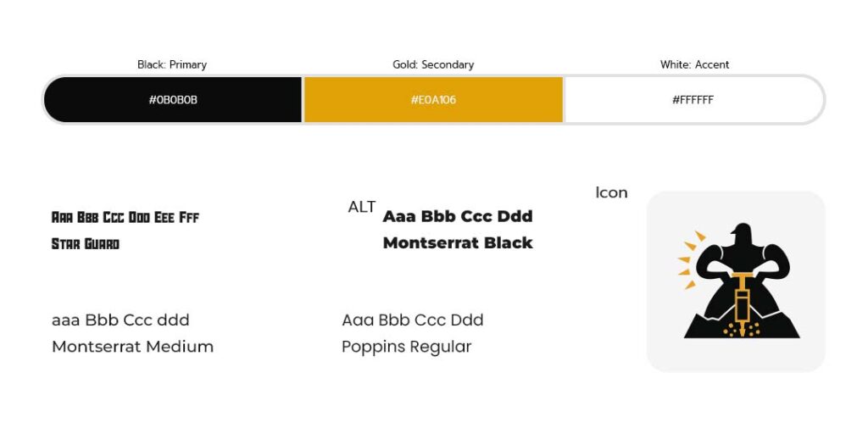
Task: Select the "Montserrat Black" font name
Action: coord(458,242)
